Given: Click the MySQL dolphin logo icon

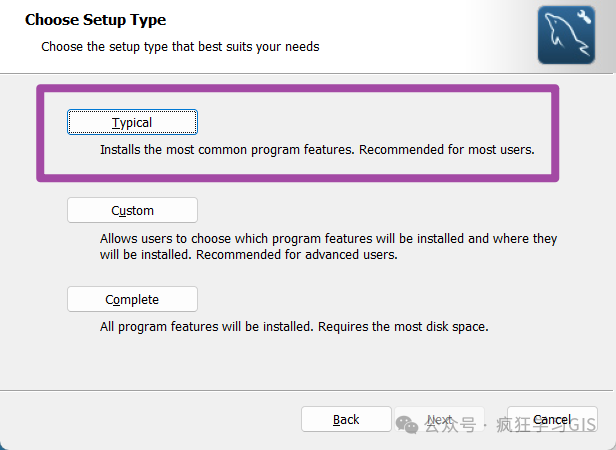Looking at the screenshot, I should (x=564, y=37).
